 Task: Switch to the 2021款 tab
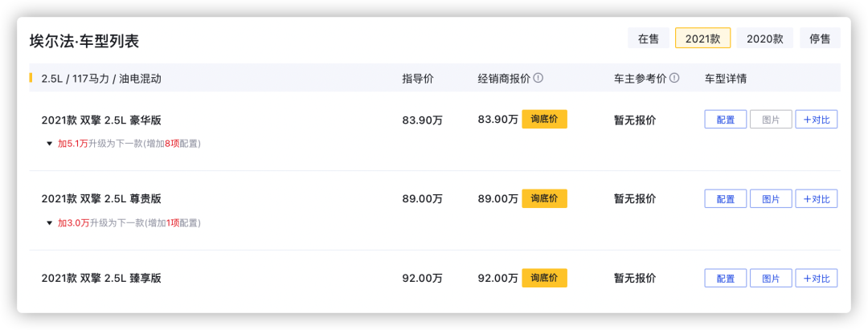(x=703, y=39)
